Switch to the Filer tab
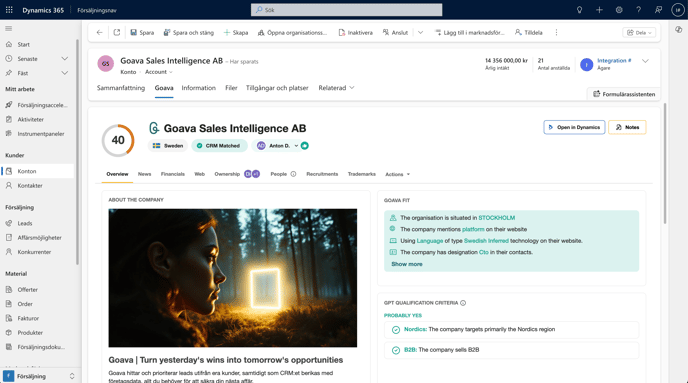 point(231,88)
